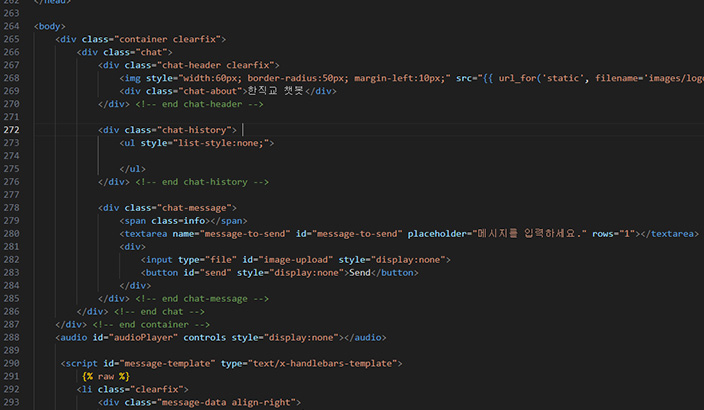Click line number 272 in the gutter

click(x=11, y=130)
